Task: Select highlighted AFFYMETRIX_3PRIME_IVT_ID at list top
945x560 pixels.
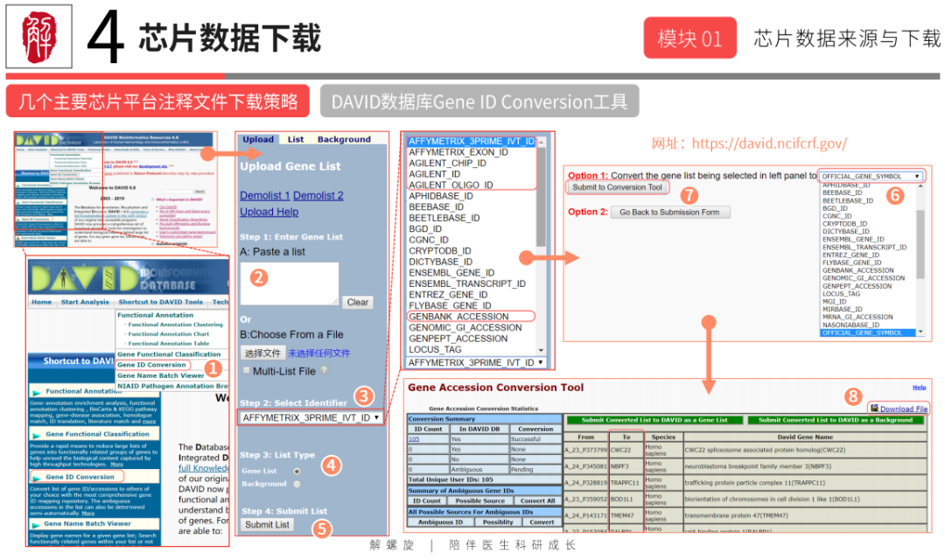Action: click(471, 141)
